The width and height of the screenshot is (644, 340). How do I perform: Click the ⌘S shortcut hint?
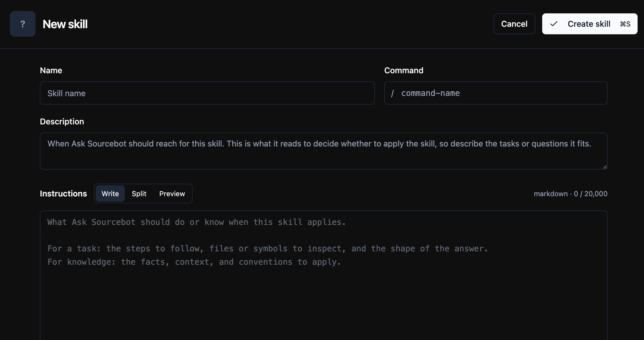pyautogui.click(x=625, y=24)
